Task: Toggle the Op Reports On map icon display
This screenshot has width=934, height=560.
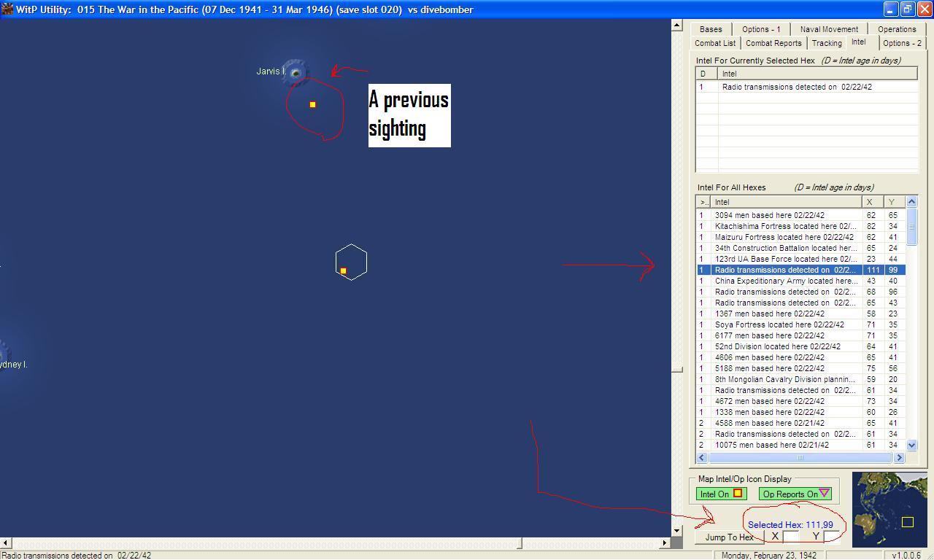Action: click(x=795, y=494)
